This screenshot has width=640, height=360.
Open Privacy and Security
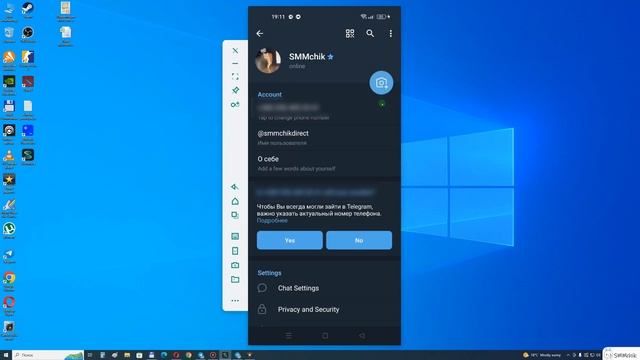pyautogui.click(x=324, y=309)
